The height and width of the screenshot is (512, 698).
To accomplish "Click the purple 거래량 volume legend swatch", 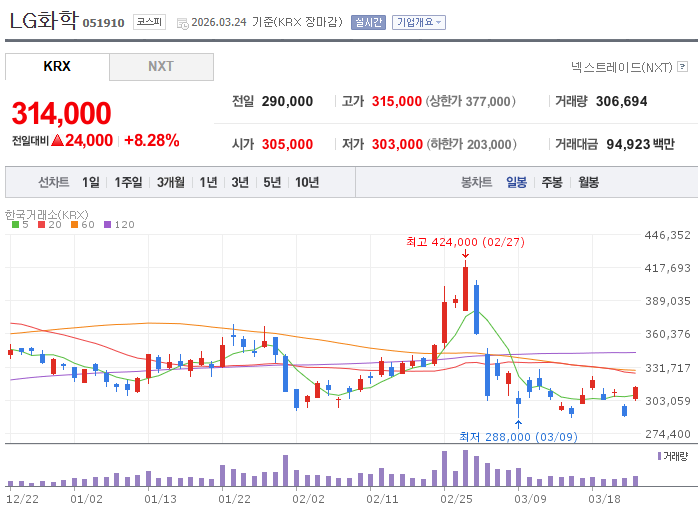I will click(x=659, y=456).
